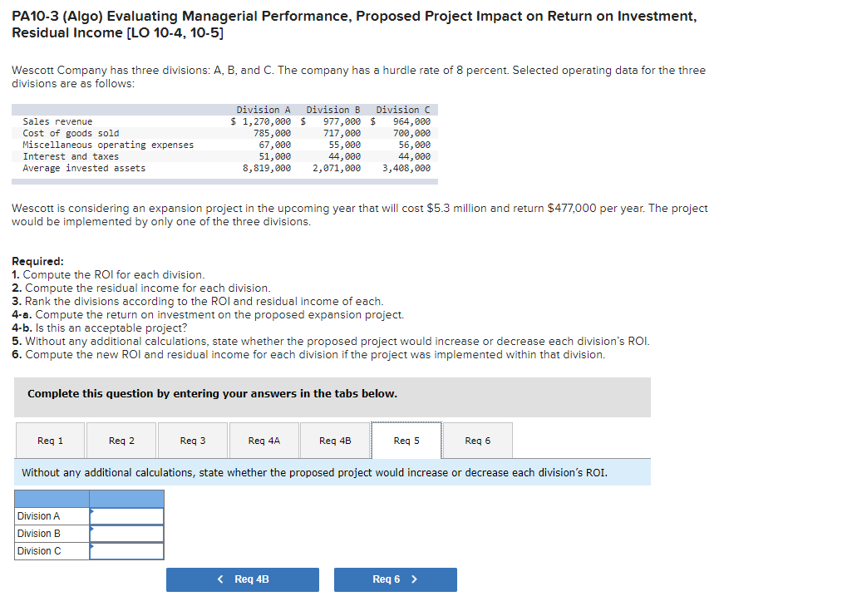Open the Division B answer dropdown

coord(127,534)
